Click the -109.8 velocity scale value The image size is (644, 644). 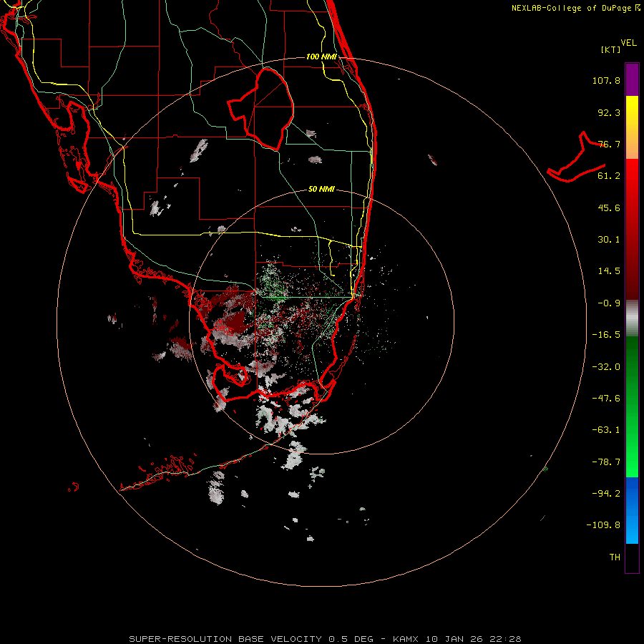tap(604, 525)
